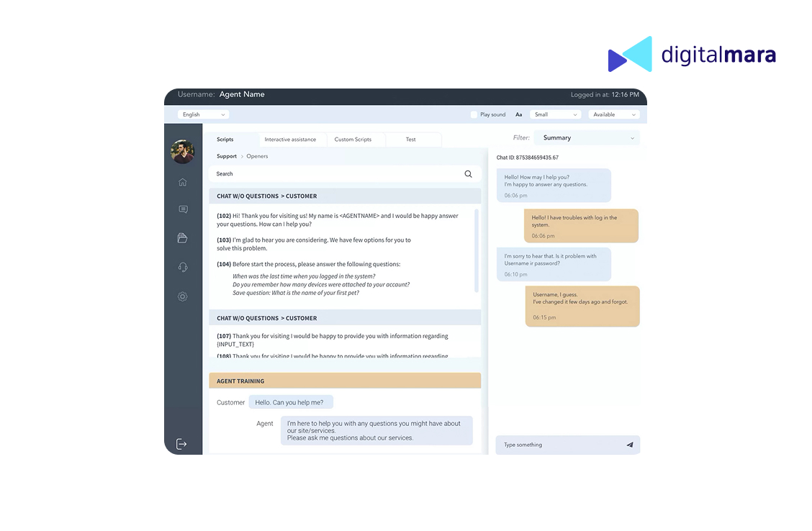Screen dimensions: 812x531
Task: Open the Home icon in sidebar
Action: click(x=183, y=182)
